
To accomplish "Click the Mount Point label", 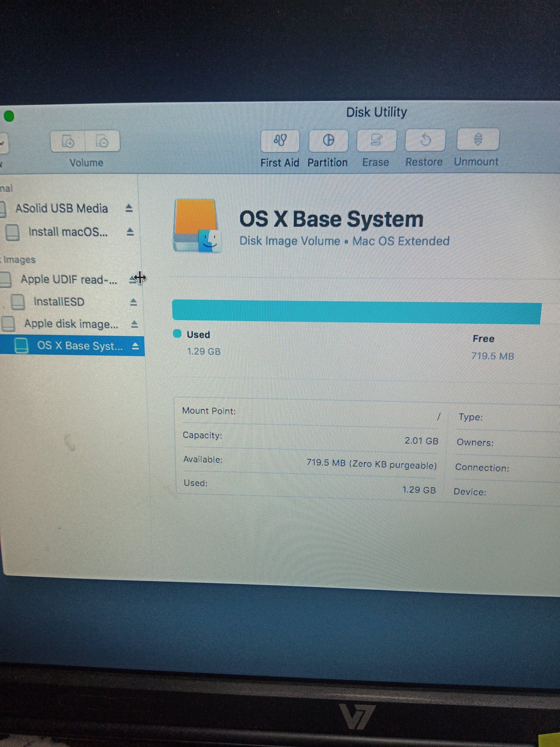I will [x=209, y=411].
